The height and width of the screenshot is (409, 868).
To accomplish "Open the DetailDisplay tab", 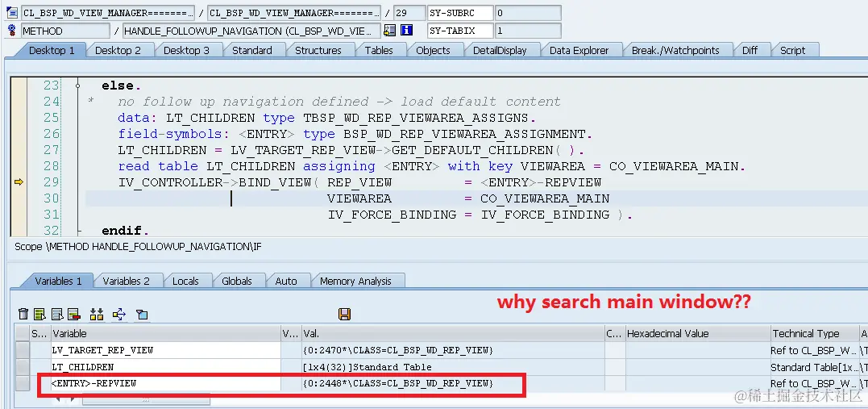I will (x=500, y=51).
